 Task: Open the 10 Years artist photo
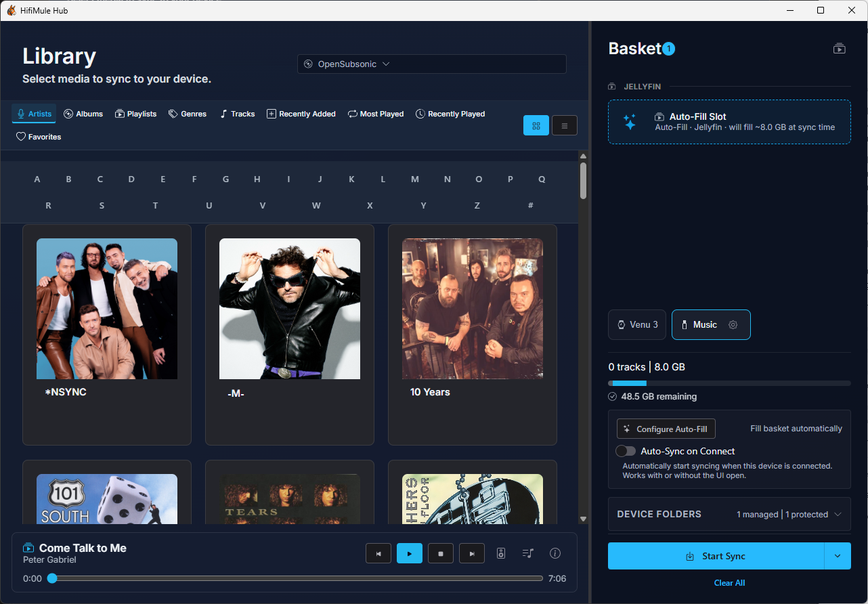pos(473,309)
